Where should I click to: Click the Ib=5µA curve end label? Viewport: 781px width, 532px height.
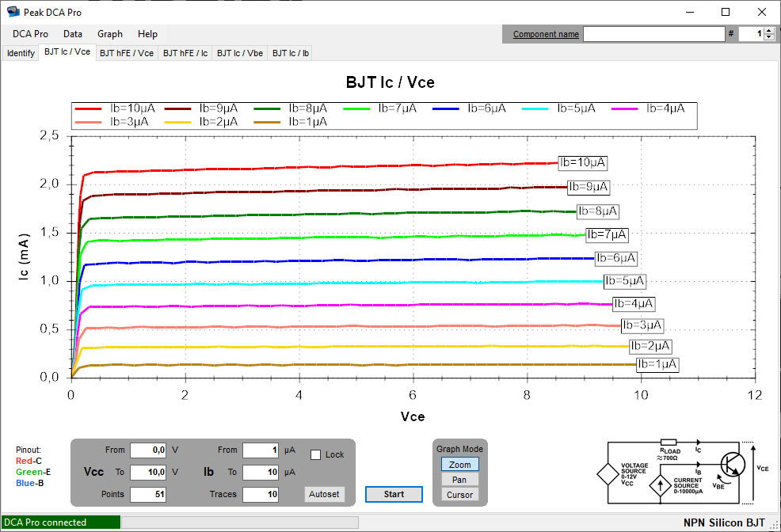(625, 281)
